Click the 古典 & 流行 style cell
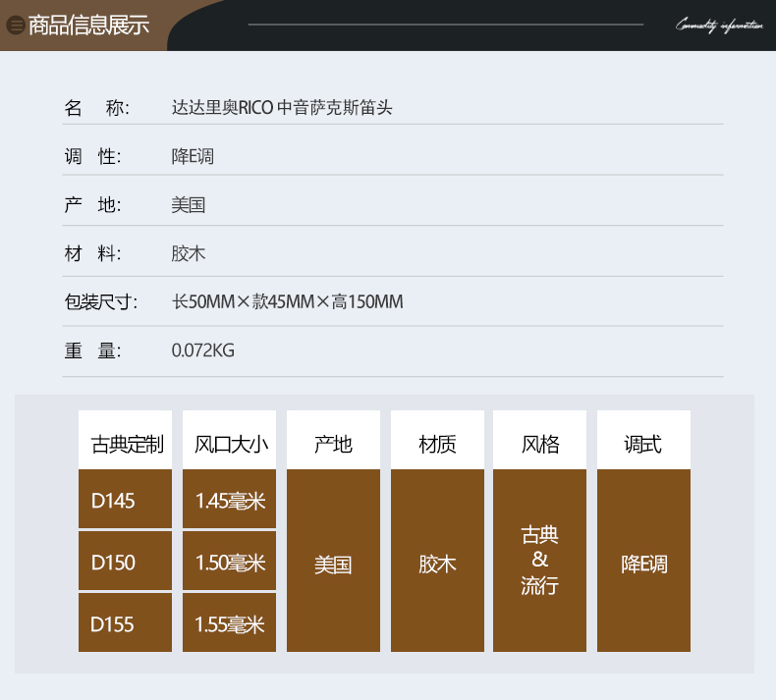776x700 pixels. (540, 561)
